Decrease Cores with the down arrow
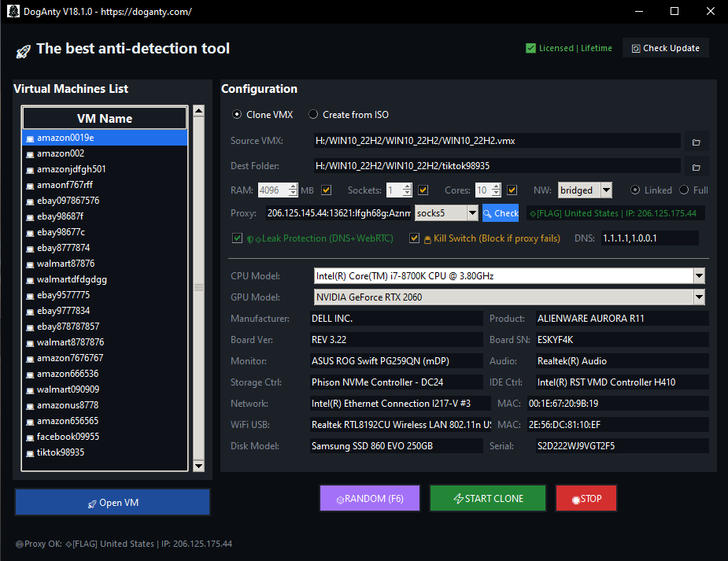This screenshot has height=561, width=728. (497, 193)
